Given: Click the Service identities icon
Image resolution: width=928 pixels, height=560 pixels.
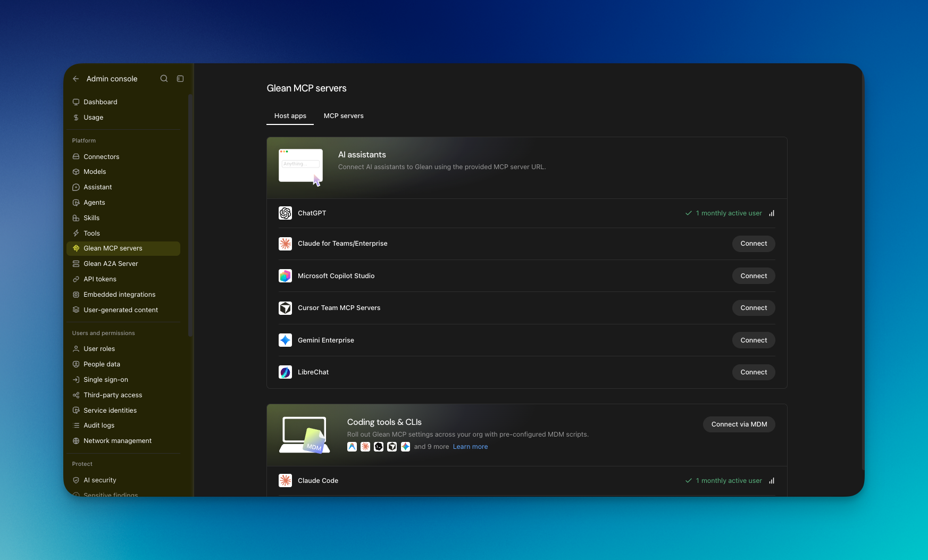Looking at the screenshot, I should (76, 411).
